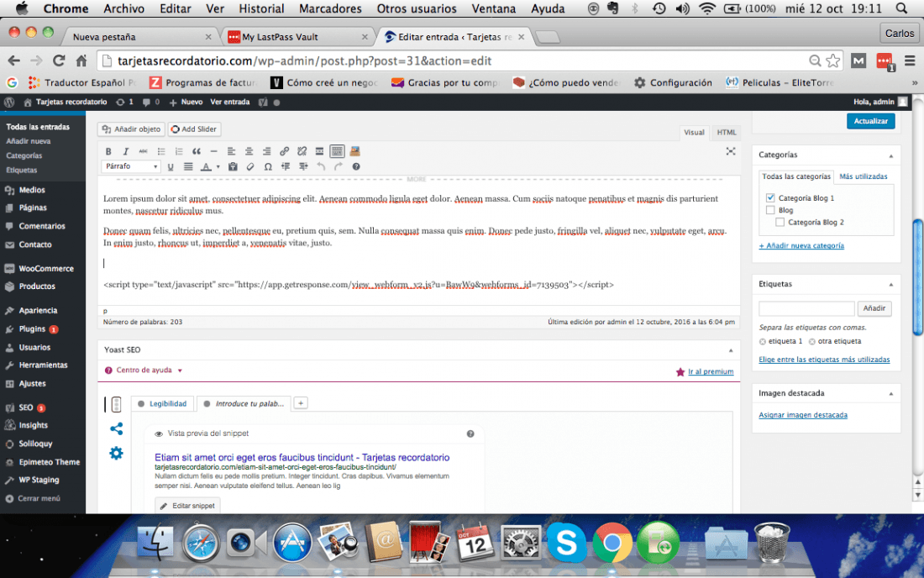The height and width of the screenshot is (578, 924).
Task: Check Categoría Blog 2
Action: (780, 222)
